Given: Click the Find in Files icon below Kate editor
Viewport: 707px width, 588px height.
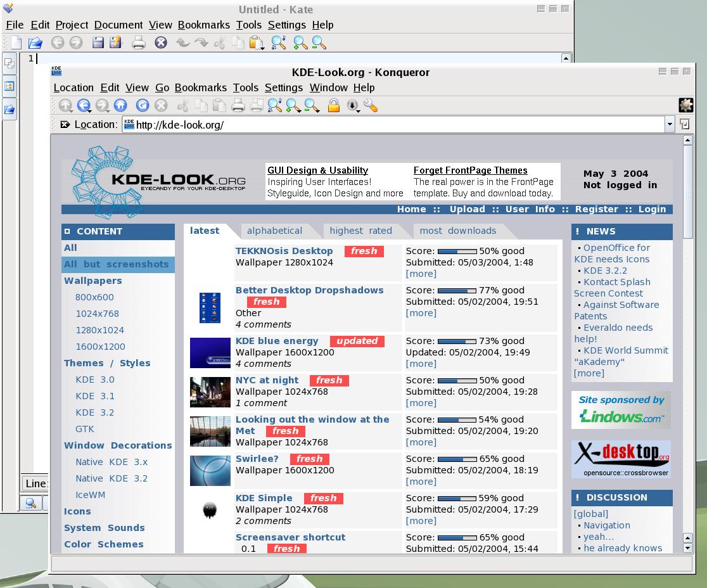Looking at the screenshot, I should click(30, 502).
